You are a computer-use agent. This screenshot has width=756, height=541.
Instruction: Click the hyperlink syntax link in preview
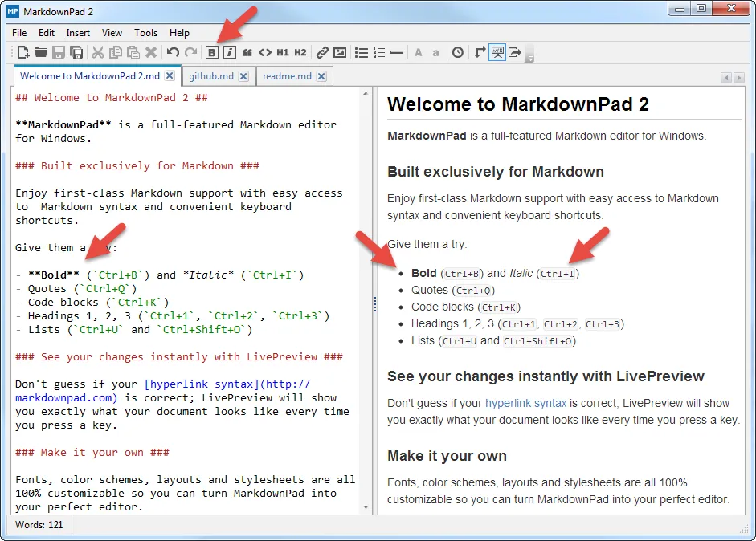pos(525,403)
